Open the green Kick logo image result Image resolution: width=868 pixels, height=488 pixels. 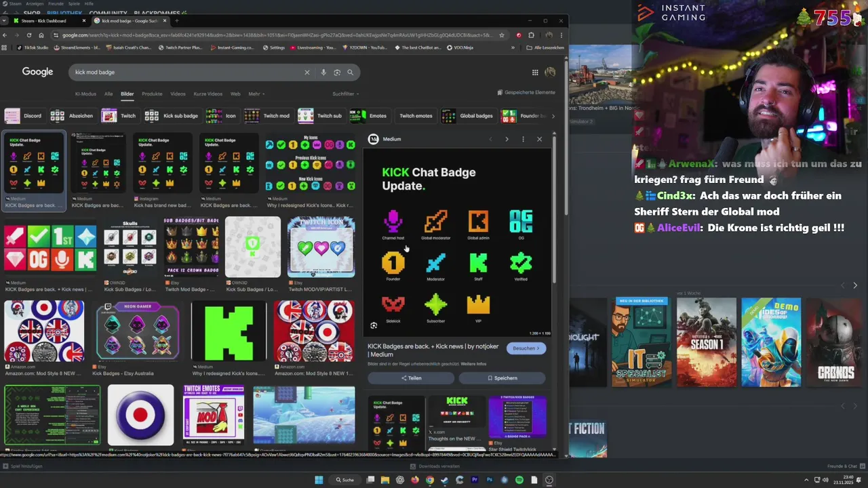pos(229,331)
